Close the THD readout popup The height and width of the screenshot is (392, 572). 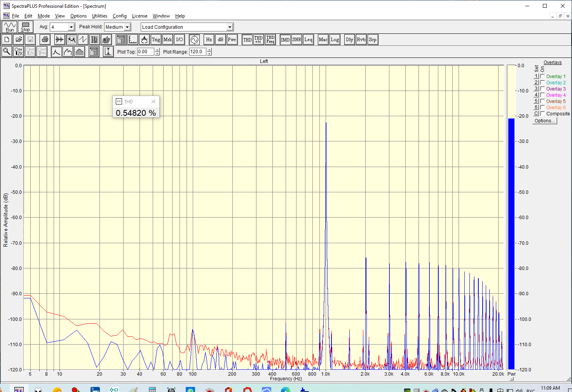pos(153,101)
